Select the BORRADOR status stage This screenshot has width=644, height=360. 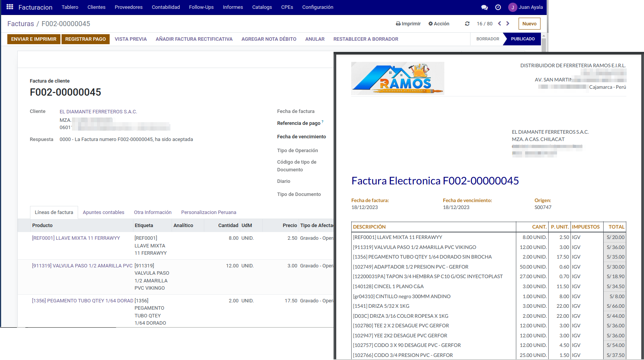pyautogui.click(x=487, y=39)
